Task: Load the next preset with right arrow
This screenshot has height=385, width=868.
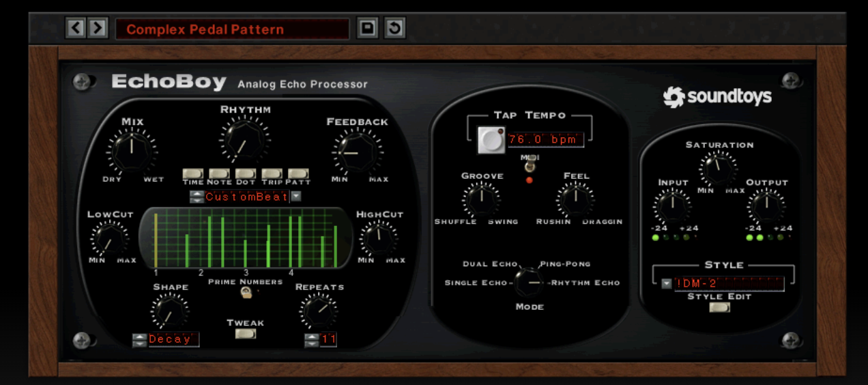Action: pos(98,29)
